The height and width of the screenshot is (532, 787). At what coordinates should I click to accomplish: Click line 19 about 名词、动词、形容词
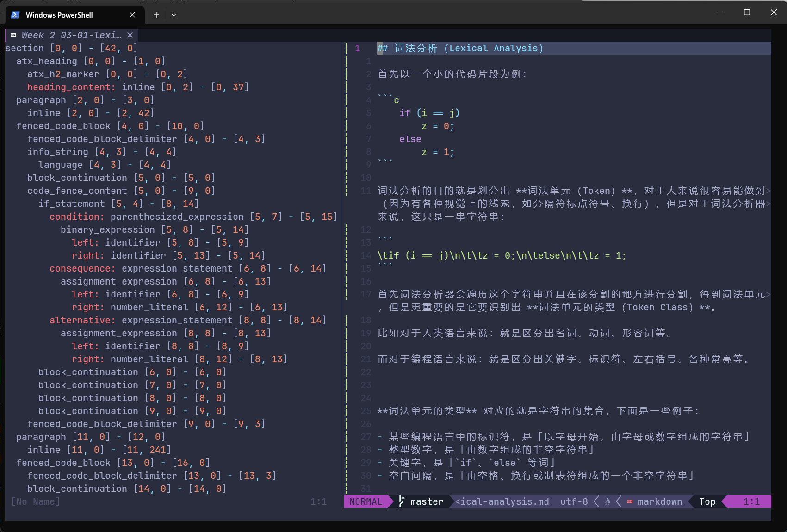click(525, 333)
